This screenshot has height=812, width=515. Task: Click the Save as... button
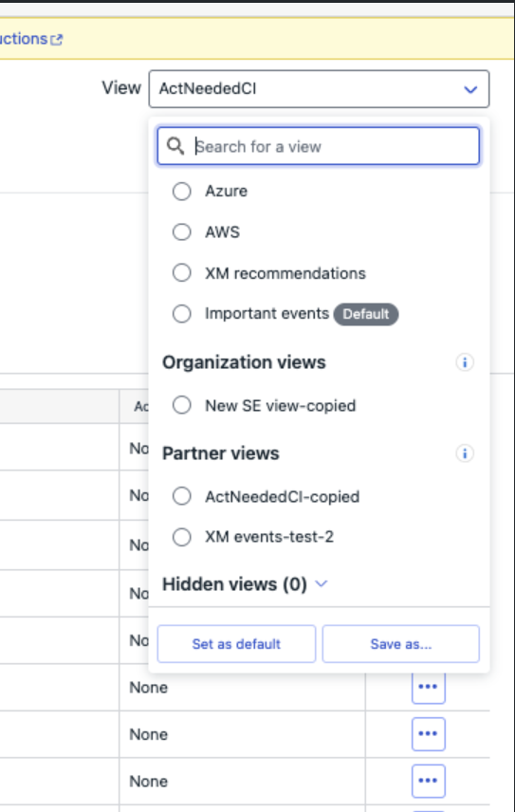click(x=401, y=644)
